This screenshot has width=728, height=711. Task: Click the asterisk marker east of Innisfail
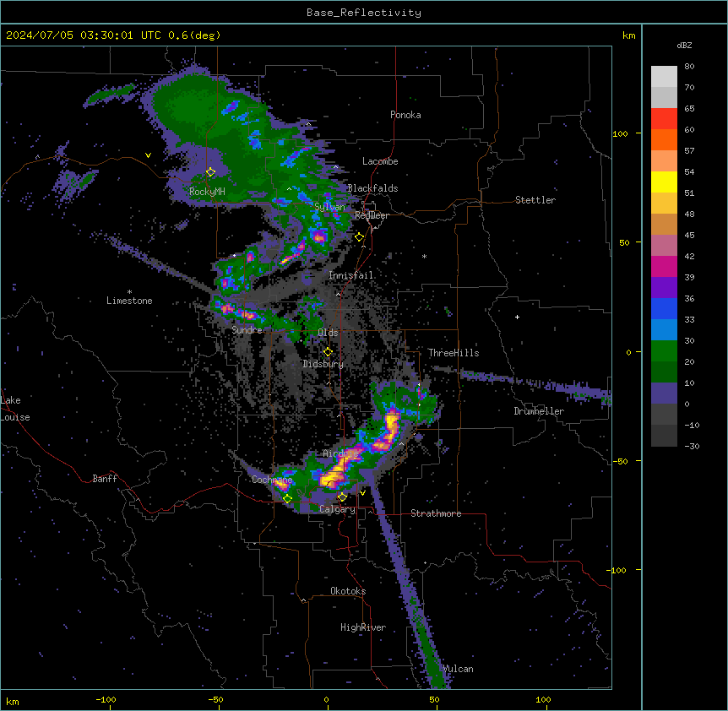tap(424, 256)
